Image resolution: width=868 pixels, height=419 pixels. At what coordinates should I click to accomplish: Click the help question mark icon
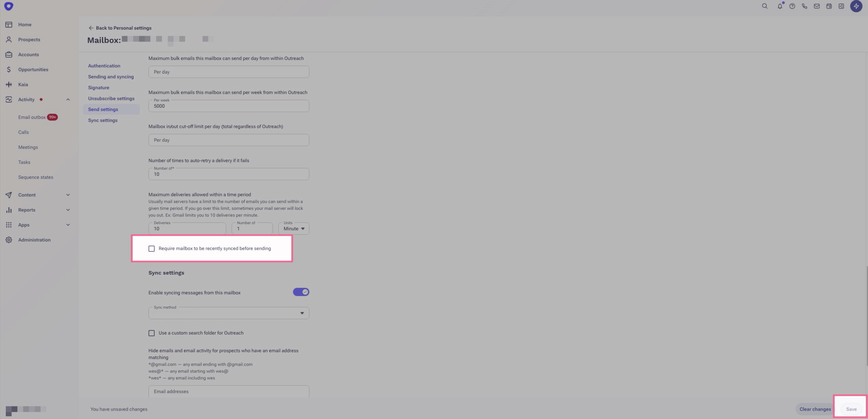[792, 6]
